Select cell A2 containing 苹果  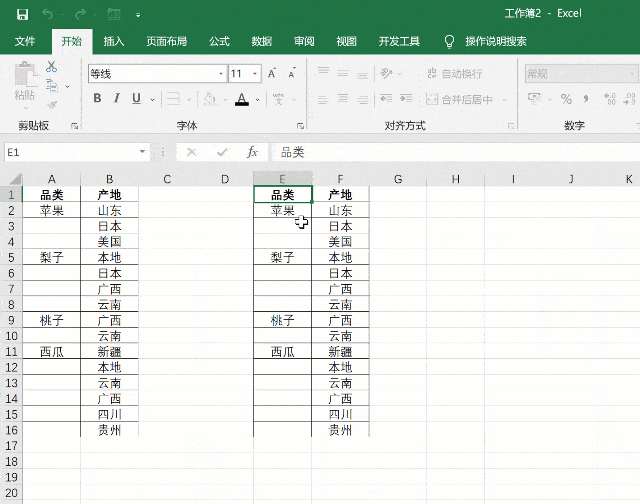[51, 211]
